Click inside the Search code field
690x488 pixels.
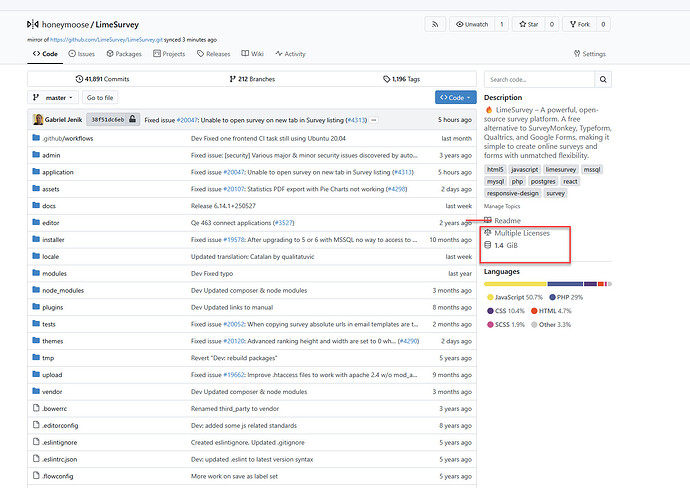click(539, 80)
